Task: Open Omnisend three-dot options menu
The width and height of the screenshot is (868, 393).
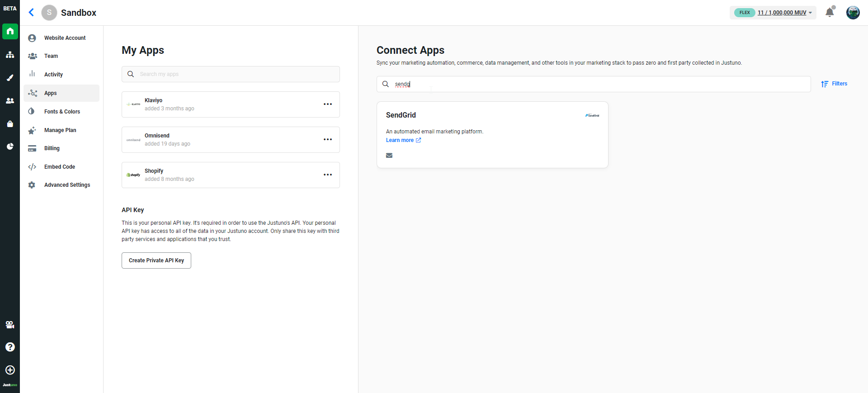Action: point(328,140)
